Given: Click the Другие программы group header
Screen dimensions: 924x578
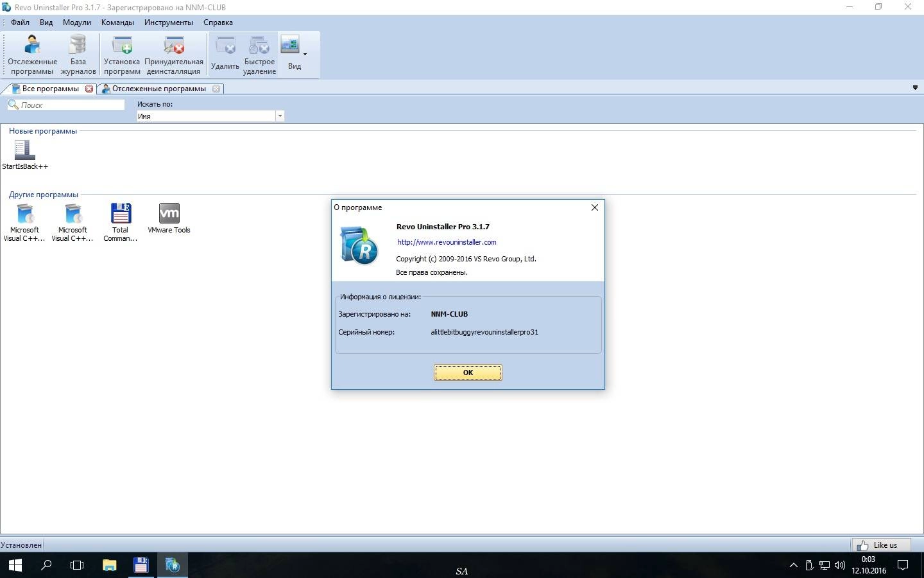Looking at the screenshot, I should point(44,195).
